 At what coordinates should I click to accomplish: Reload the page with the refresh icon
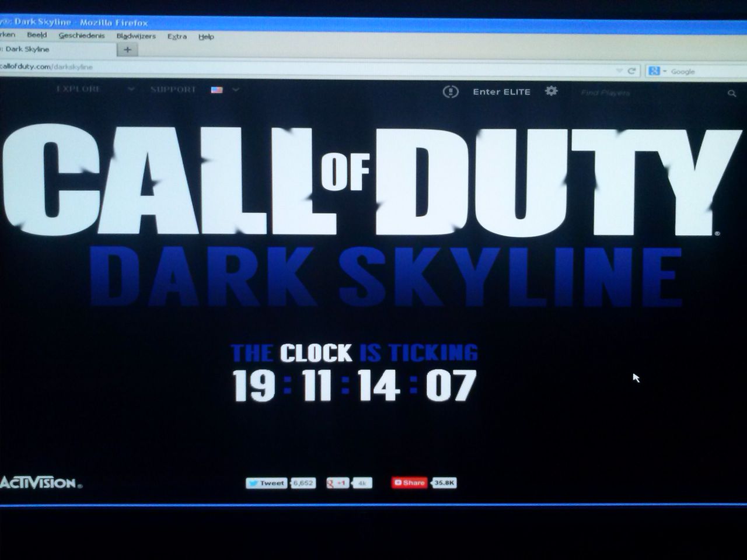pos(631,71)
